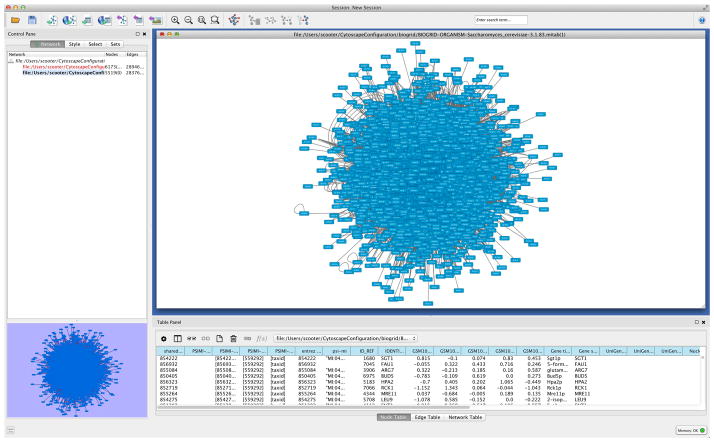The height and width of the screenshot is (442, 714).
Task: Click the show all columns eyes icon
Action: click(192, 339)
